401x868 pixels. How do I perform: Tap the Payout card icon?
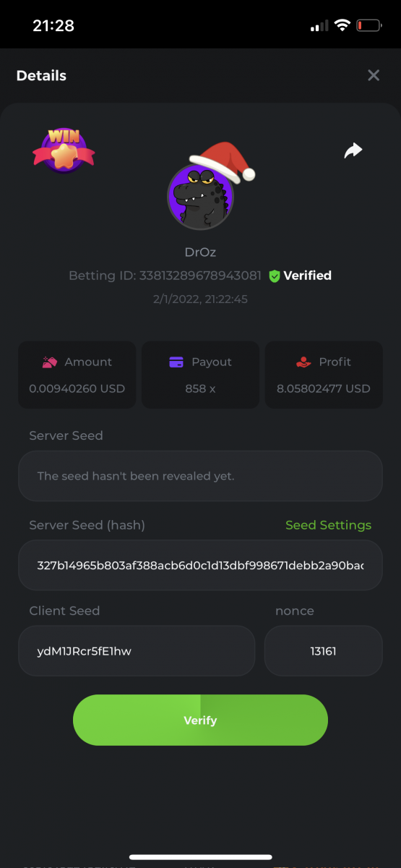point(176,362)
